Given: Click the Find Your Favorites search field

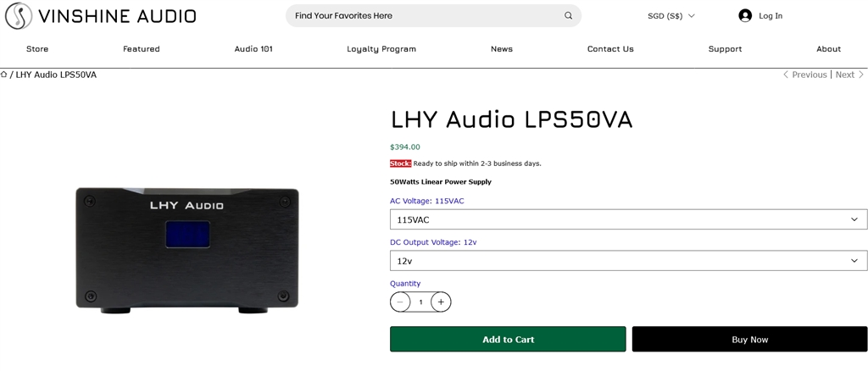Looking at the screenshot, I should (424, 15).
